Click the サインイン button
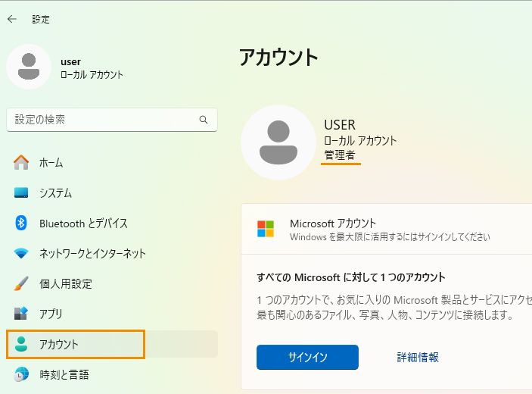 click(x=307, y=357)
